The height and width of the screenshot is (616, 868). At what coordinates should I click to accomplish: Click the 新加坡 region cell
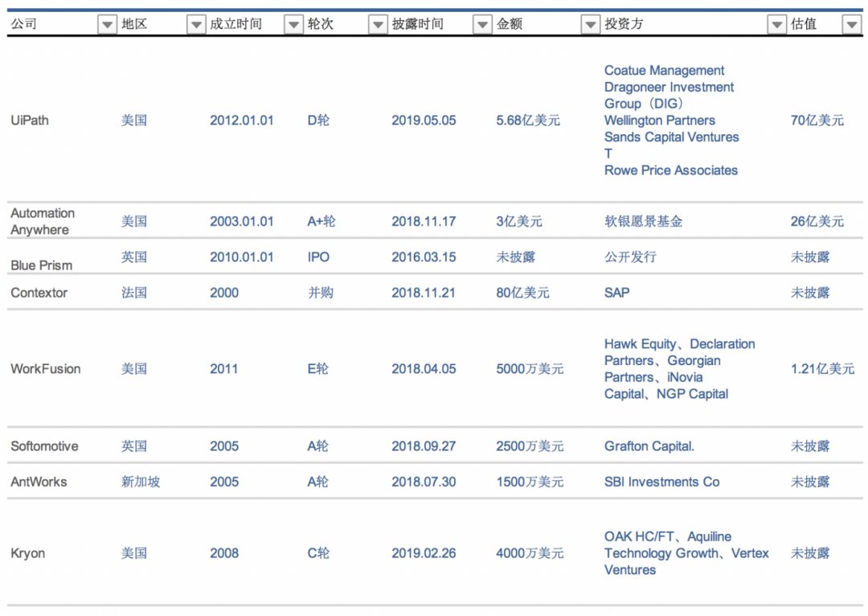(141, 482)
